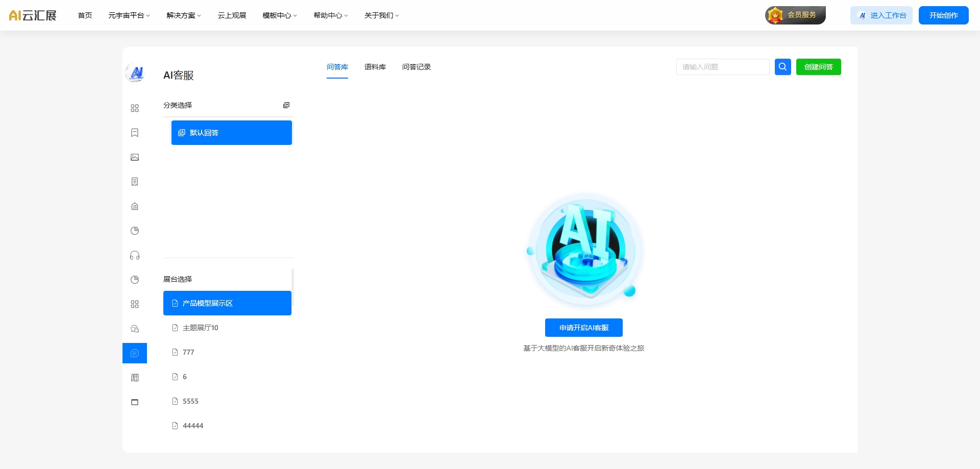Focus the 请输入问题 search field
The image size is (980, 469).
coord(722,67)
